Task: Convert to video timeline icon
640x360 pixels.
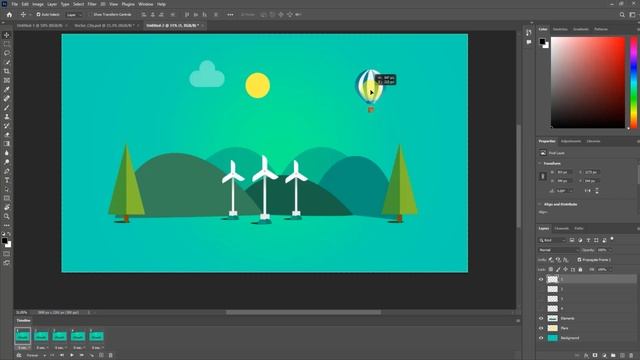Action: (x=19, y=356)
